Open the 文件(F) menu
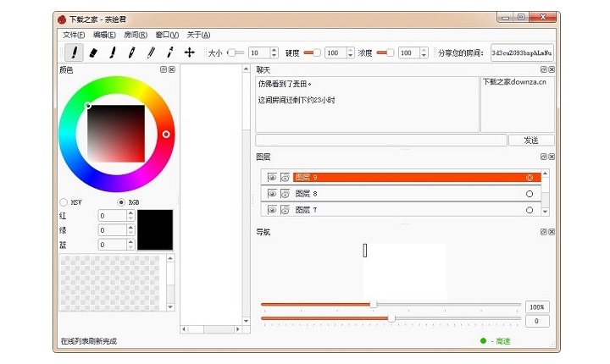Viewport: 610px width, 364px height. [74, 35]
